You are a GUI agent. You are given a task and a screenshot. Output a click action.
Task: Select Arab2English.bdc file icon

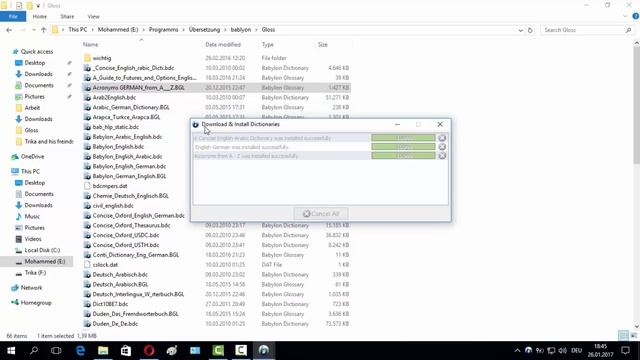[x=87, y=98]
